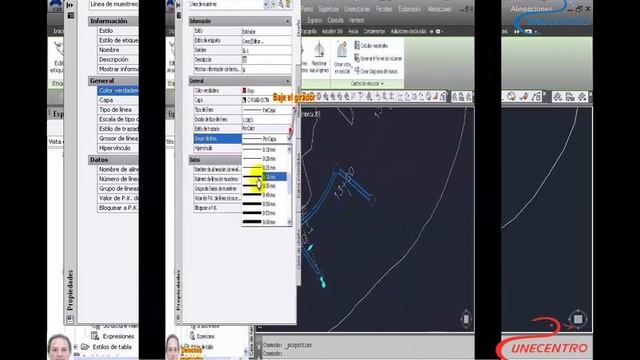640x360 pixels.
Task: Click the Crear vista en sección ribbon button
Action: click(342, 58)
